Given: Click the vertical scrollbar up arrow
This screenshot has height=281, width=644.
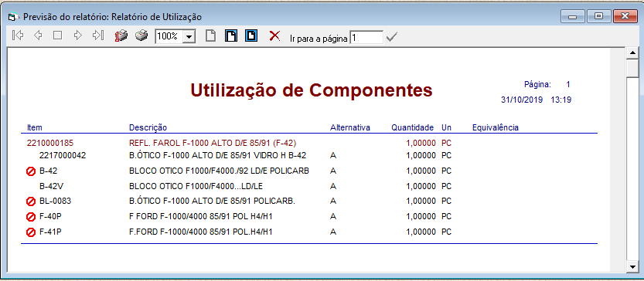Looking at the screenshot, I should click(633, 53).
